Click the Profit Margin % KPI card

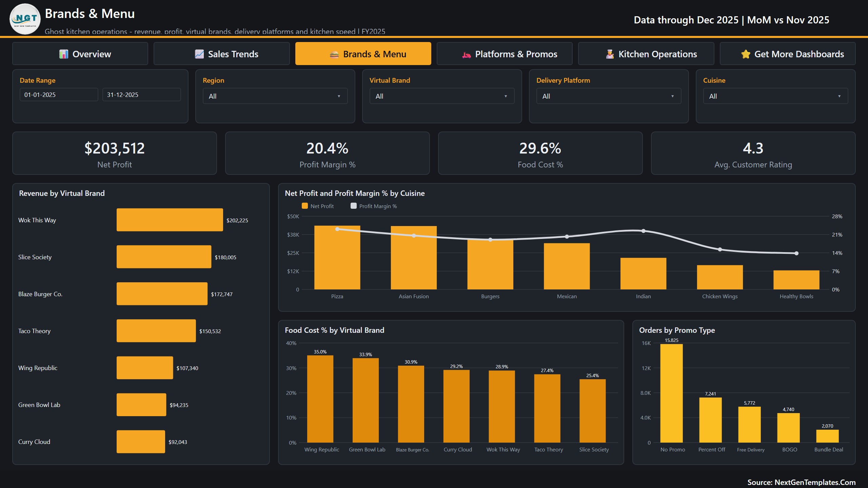click(328, 153)
